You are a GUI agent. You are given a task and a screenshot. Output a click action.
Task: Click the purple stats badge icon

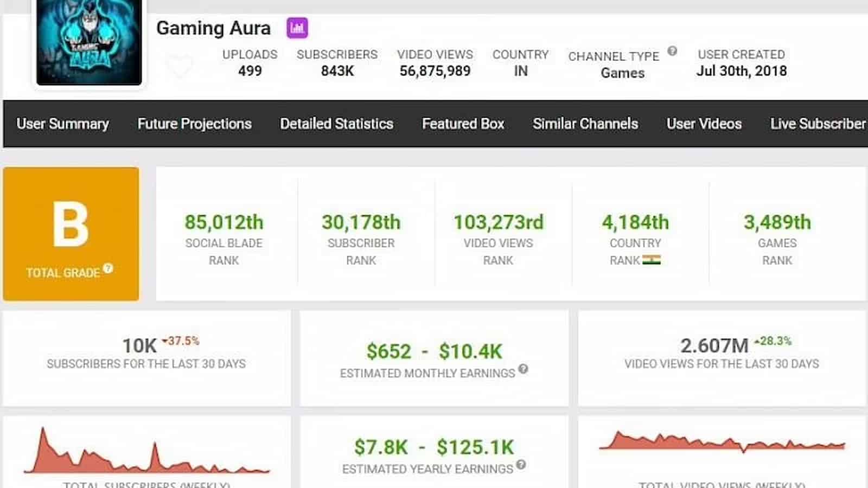tap(297, 28)
